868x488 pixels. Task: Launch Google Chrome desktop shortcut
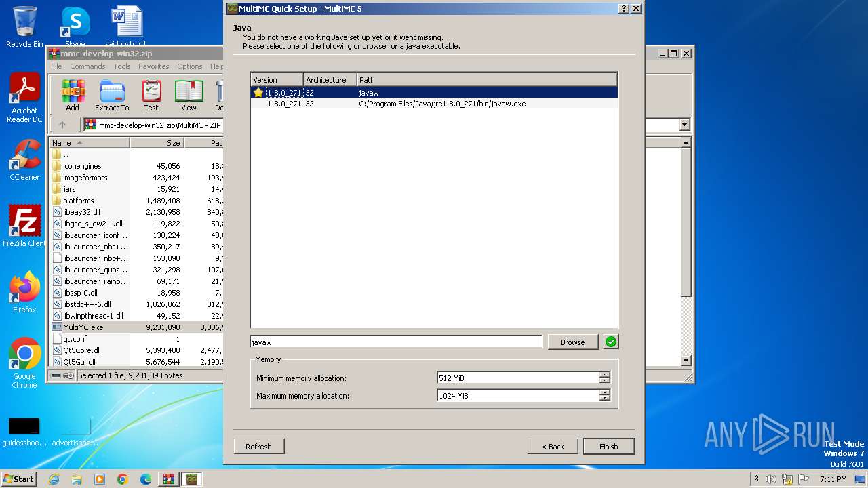click(x=24, y=363)
